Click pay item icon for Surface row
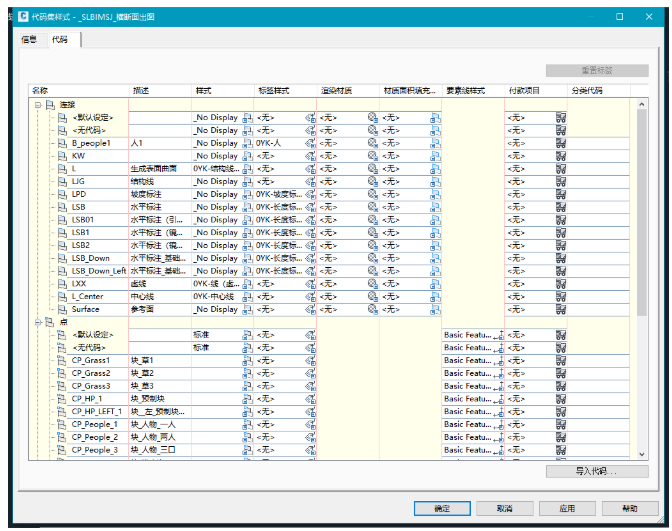 (x=560, y=309)
